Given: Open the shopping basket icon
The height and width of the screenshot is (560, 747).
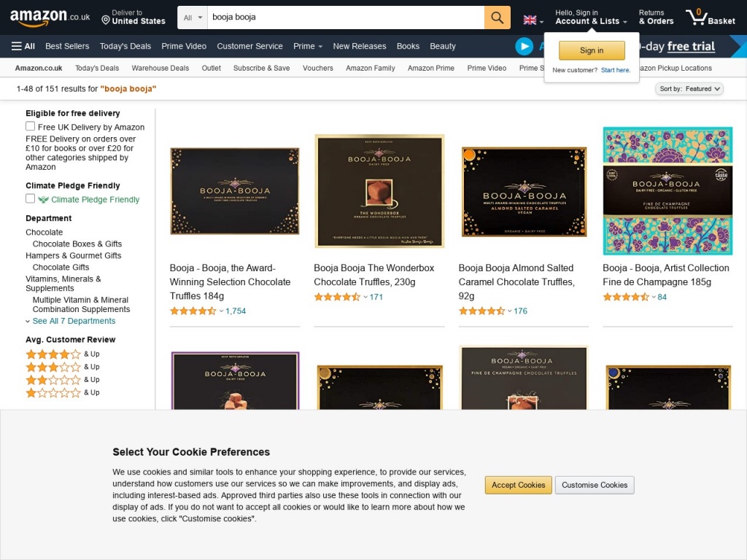Looking at the screenshot, I should pos(710,17).
